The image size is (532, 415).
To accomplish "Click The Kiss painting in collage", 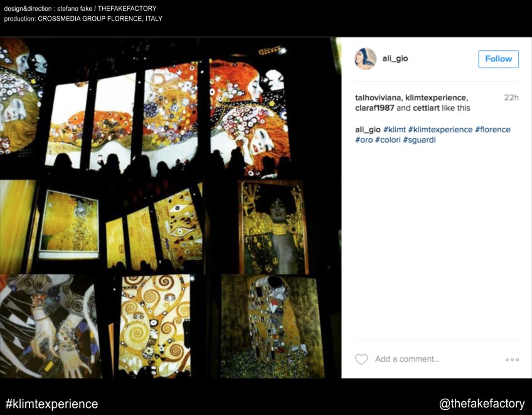I will 272,326.
